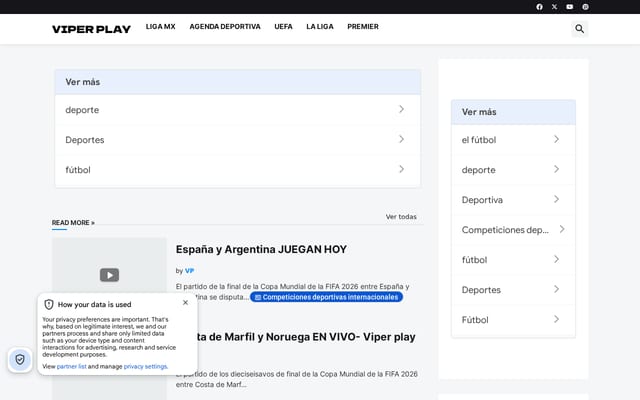Click the 'READ MORE »' heading link
Screen dimensions: 640x400
coord(73,222)
